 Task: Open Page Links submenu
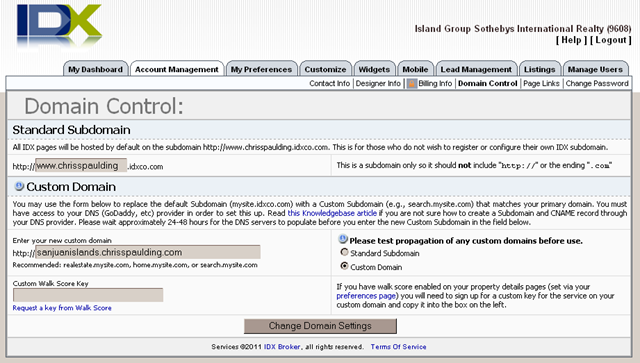pos(541,83)
